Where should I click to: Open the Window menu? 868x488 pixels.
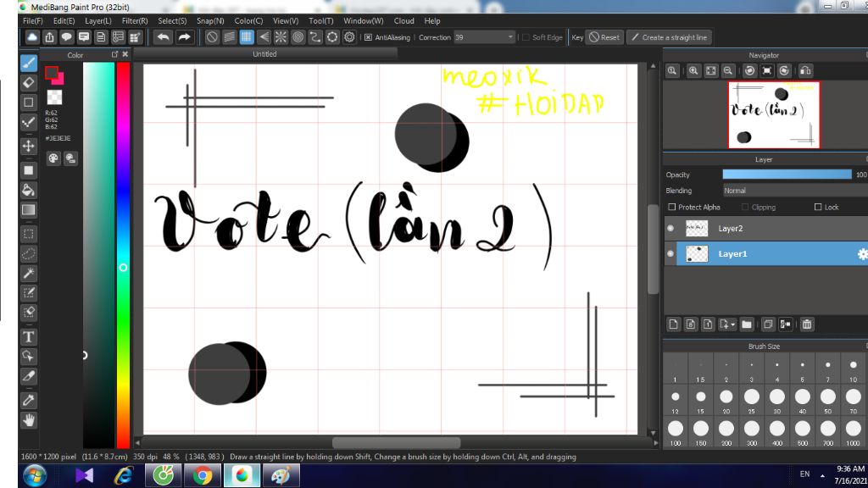click(x=363, y=20)
